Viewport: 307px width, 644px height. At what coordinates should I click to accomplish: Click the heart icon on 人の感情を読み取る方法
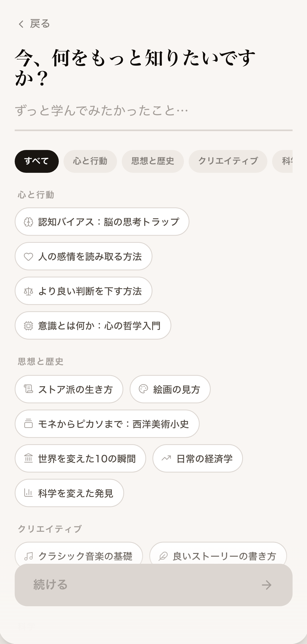[x=28, y=256]
